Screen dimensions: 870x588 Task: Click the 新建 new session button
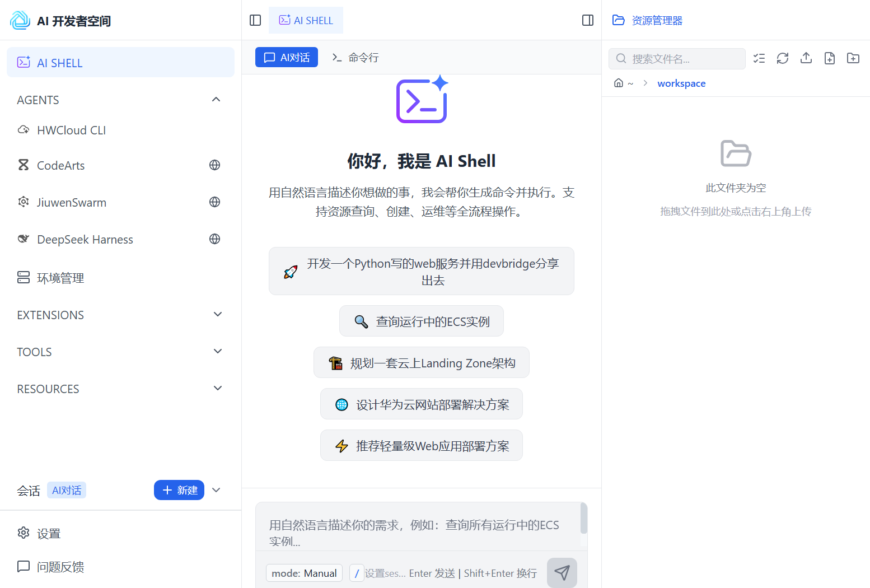(x=179, y=490)
